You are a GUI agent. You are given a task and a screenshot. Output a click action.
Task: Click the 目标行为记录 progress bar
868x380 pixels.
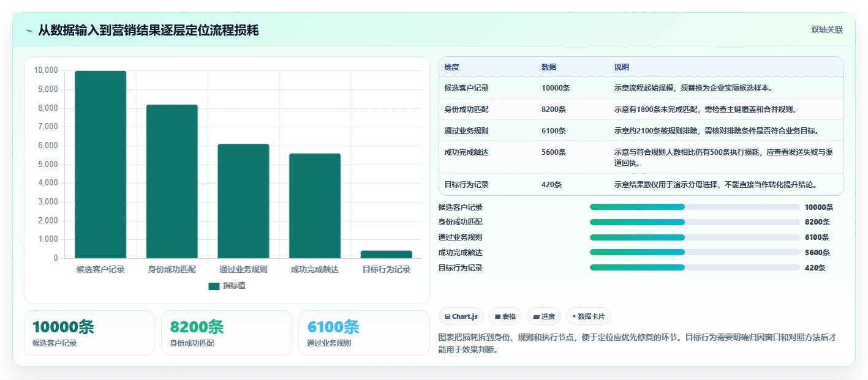click(695, 267)
